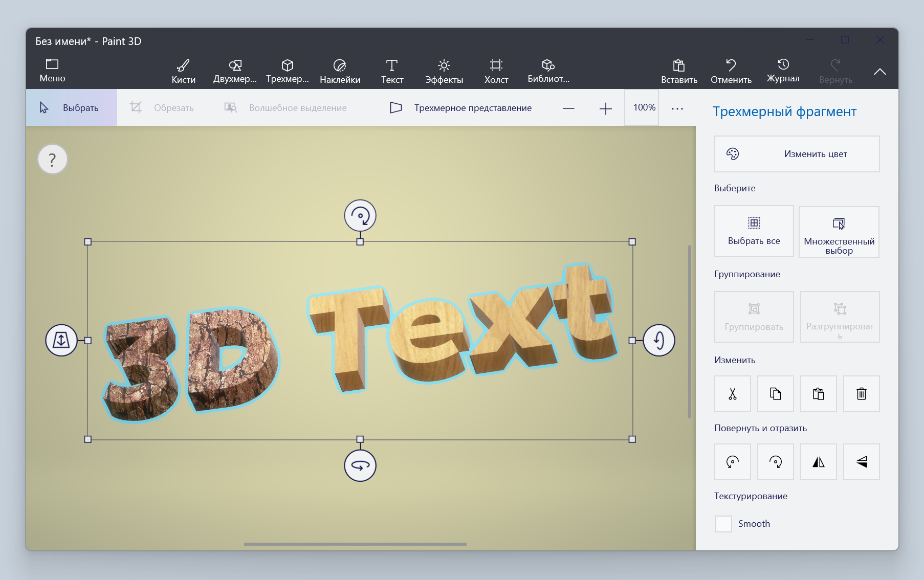This screenshot has width=924, height=580.
Task: Click the top-right selection resize handle
Action: click(632, 242)
